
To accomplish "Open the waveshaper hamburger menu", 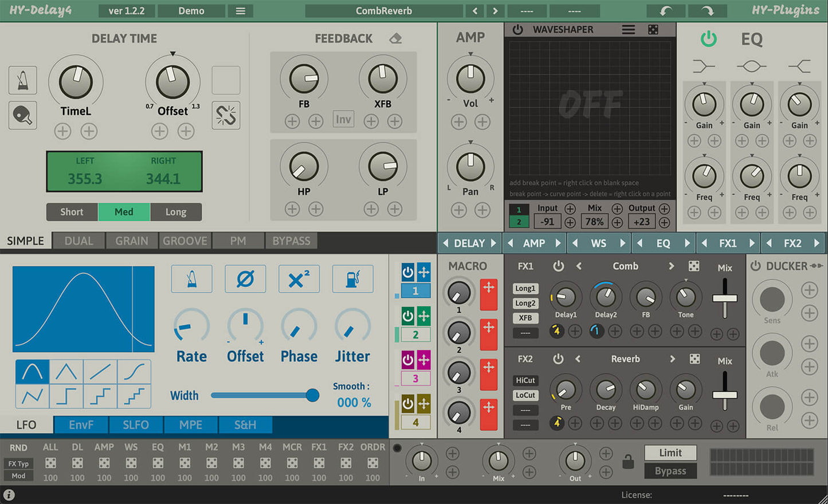I will 629,29.
